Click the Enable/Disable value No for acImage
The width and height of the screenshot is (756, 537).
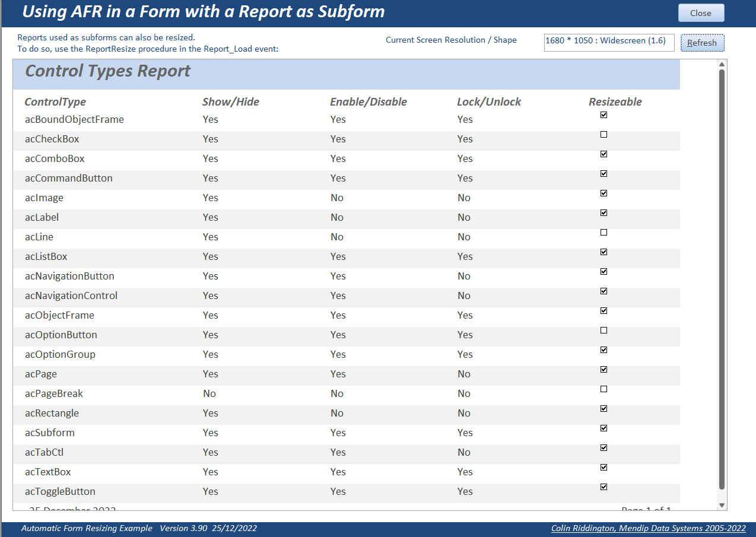[x=337, y=198]
